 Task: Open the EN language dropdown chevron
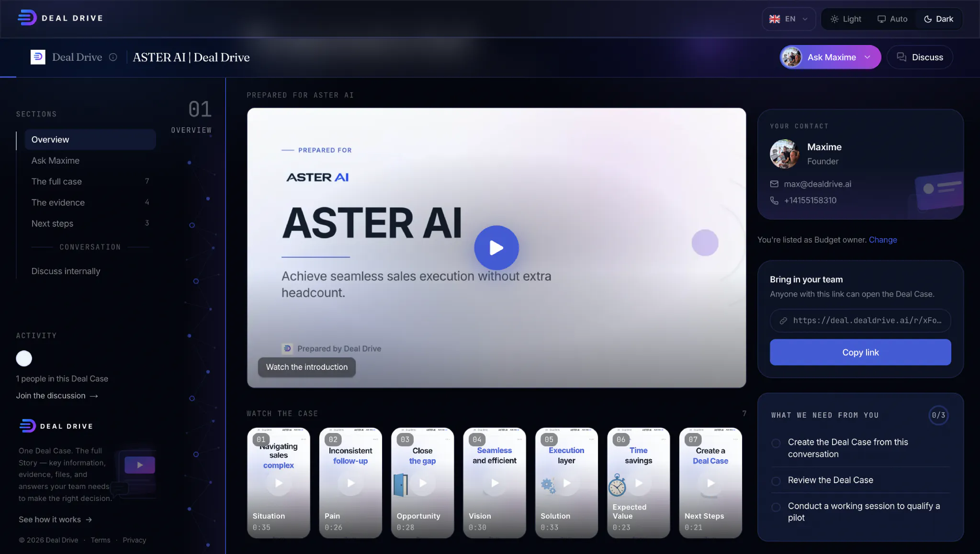(805, 19)
